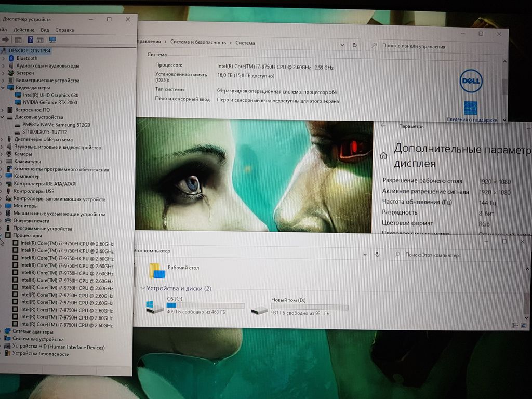The width and height of the screenshot is (532, 399).
Task: Switch to details view icon in Этот компьютер window
Action: 515,325
